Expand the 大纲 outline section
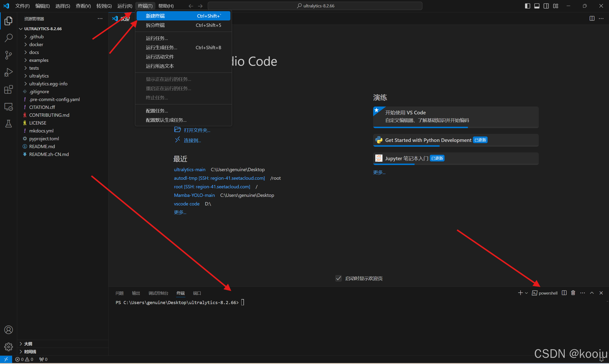Image resolution: width=609 pixels, height=364 pixels. tap(28, 344)
